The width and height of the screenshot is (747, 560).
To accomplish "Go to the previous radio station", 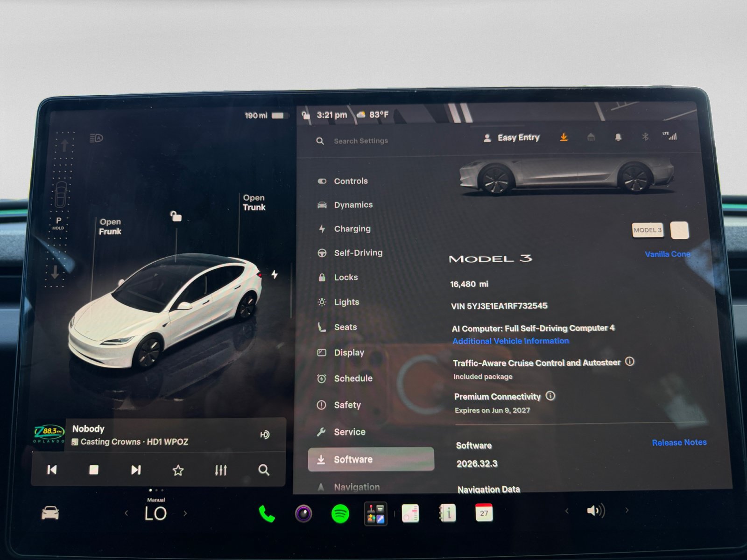I will [x=52, y=469].
